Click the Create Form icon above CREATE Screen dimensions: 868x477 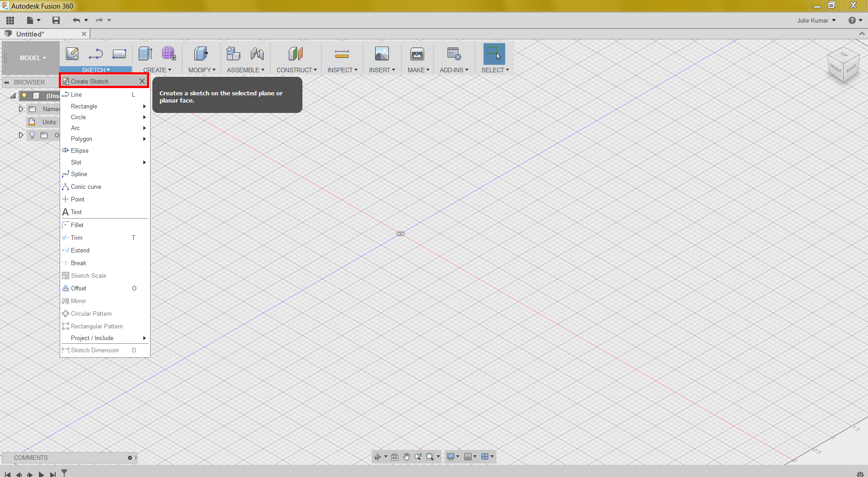pos(169,54)
